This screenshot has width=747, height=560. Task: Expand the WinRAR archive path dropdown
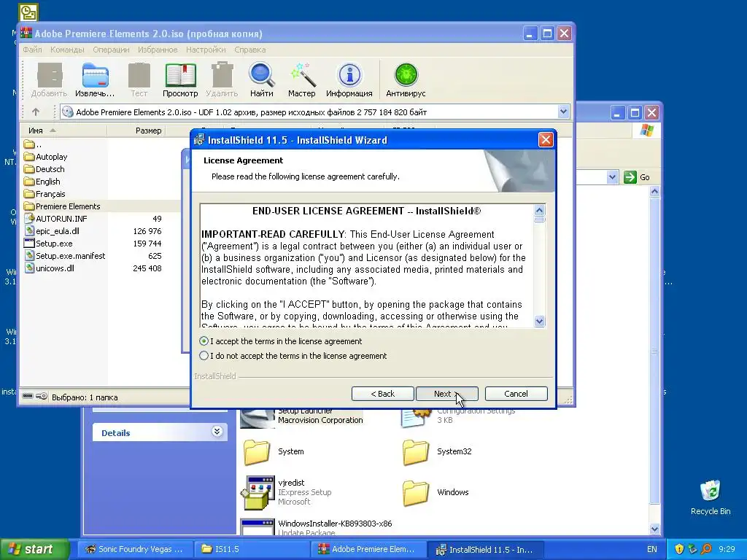point(563,112)
